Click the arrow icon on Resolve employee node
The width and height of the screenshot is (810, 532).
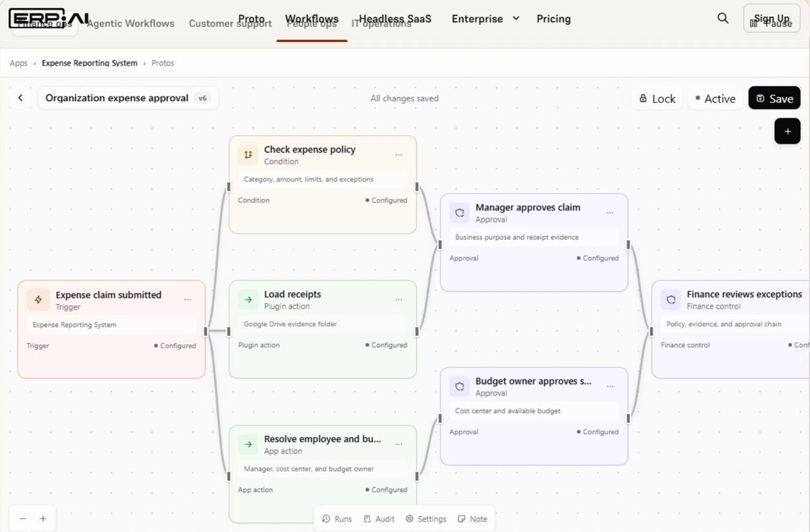(x=248, y=444)
